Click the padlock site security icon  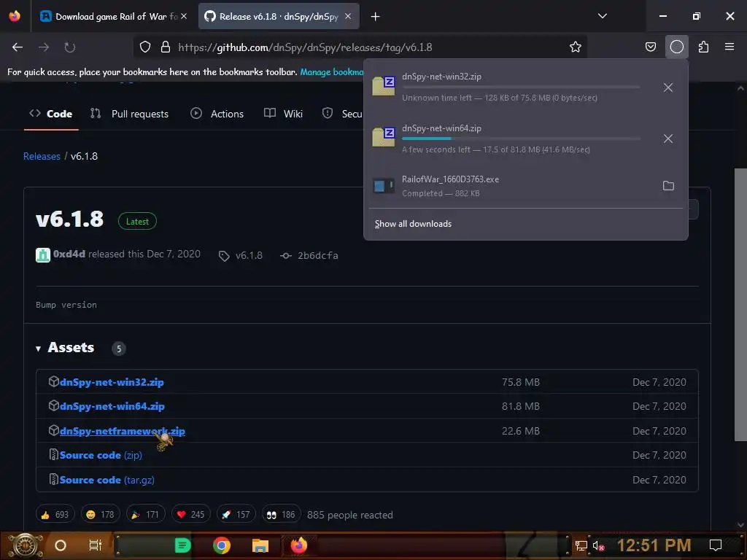[x=166, y=47]
